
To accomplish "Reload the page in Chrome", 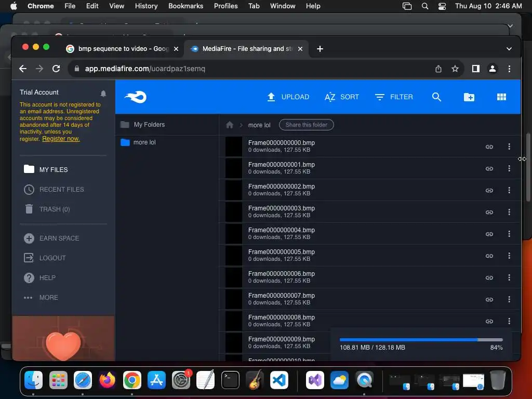I will [x=56, y=69].
